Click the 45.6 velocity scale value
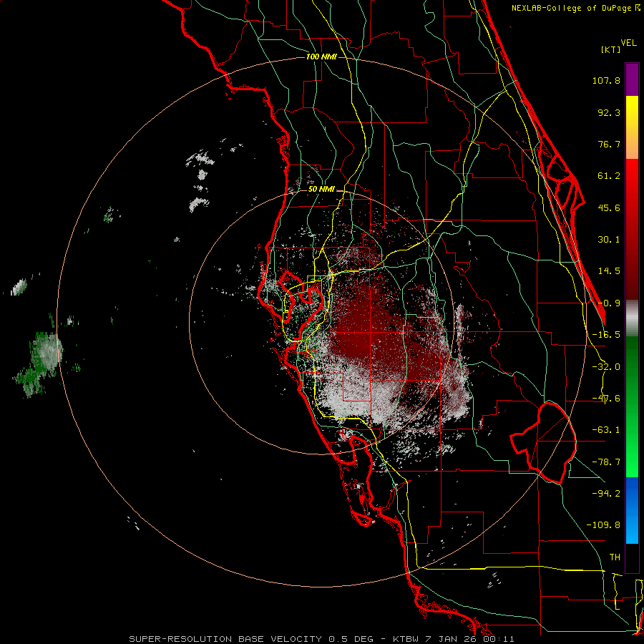 (x=609, y=208)
